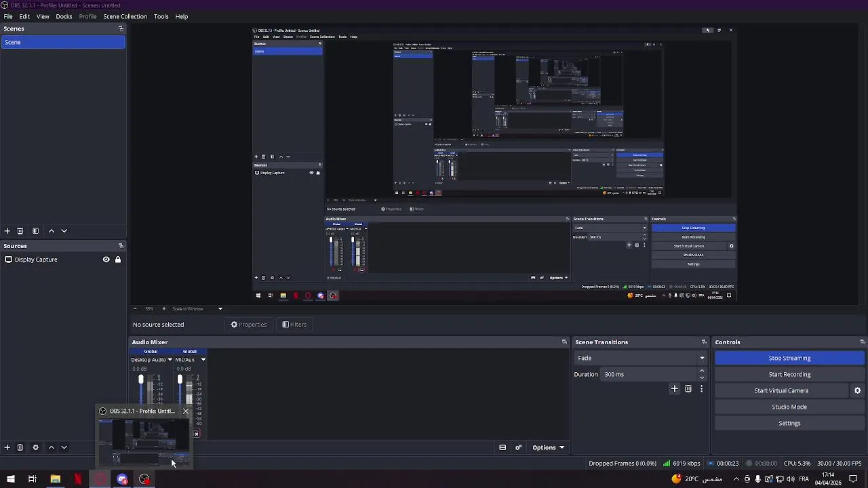Click Stop Streaming

click(789, 358)
